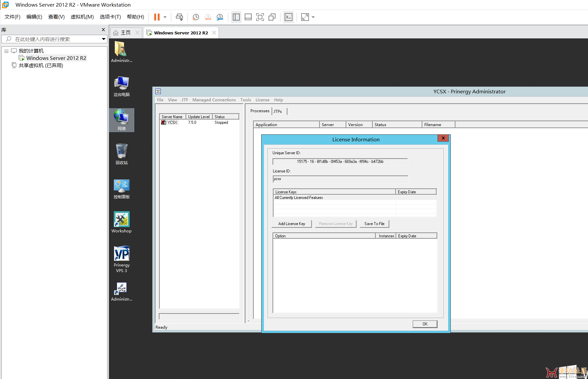This screenshot has width=588, height=379.
Task: Select the 这台电脑 desktop icon
Action: point(121,86)
